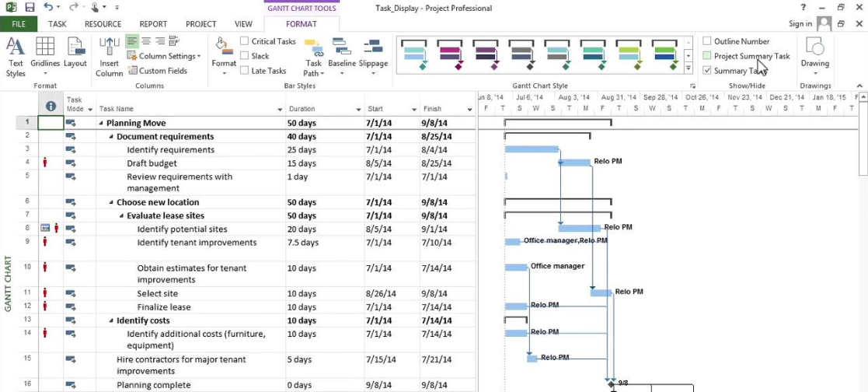Enable the Slack checkbox
The width and height of the screenshot is (868, 392).
tap(244, 55)
